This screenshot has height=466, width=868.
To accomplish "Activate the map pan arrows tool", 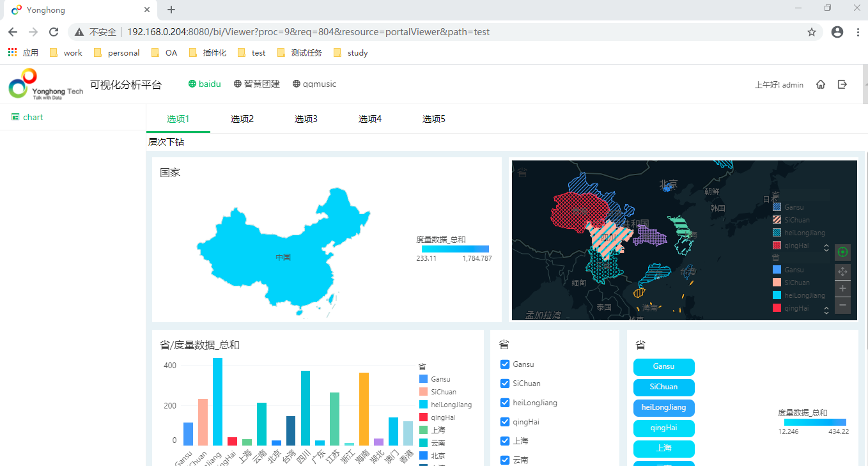I will coord(842,272).
